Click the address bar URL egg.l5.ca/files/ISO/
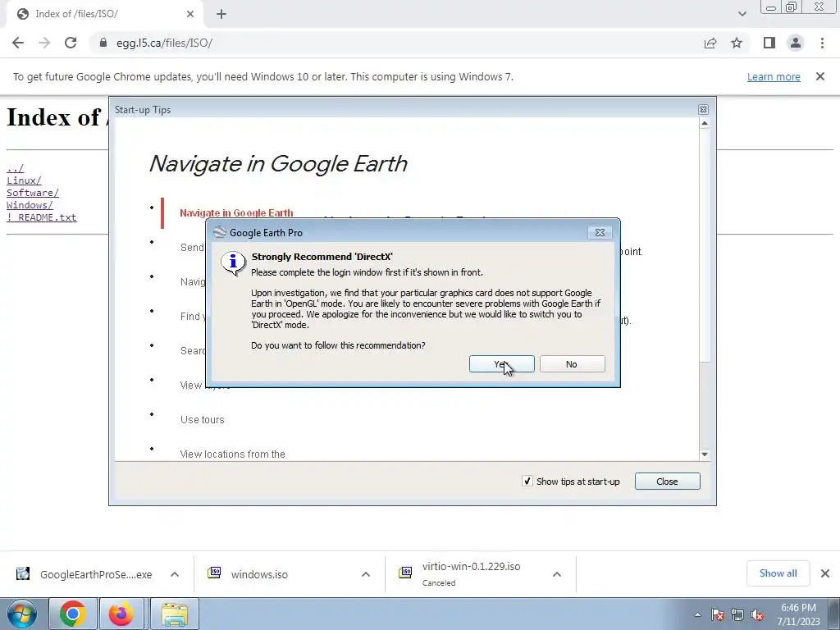840x630 pixels. pyautogui.click(x=164, y=43)
